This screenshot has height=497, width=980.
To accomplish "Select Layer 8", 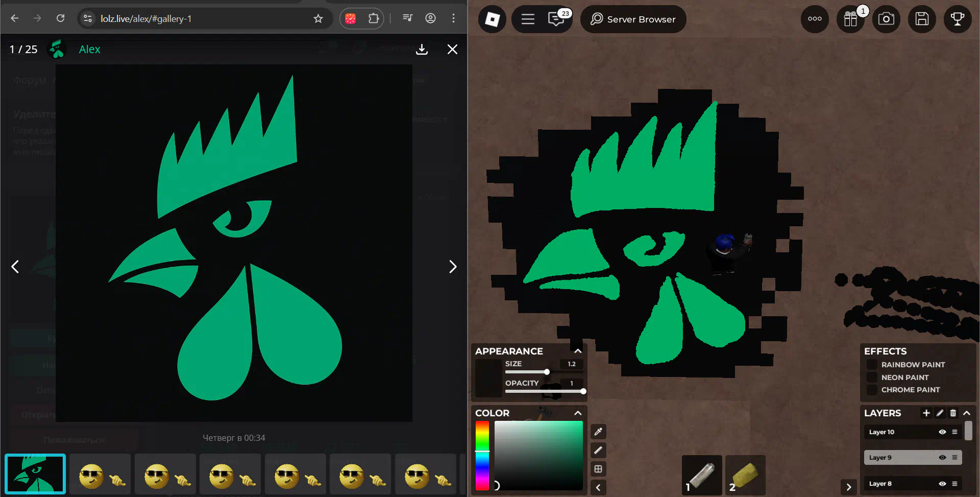I will click(x=913, y=483).
